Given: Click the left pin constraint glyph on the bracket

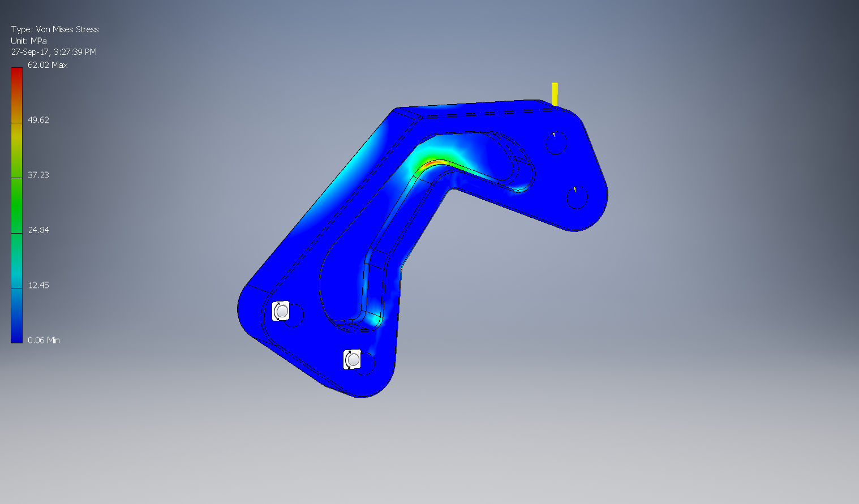Looking at the screenshot, I should click(x=281, y=311).
